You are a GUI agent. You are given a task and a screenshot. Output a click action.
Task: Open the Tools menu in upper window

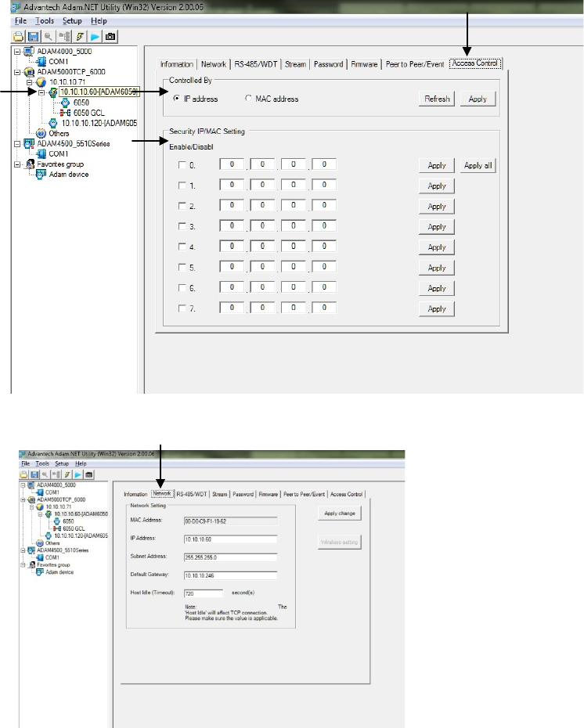(x=45, y=21)
